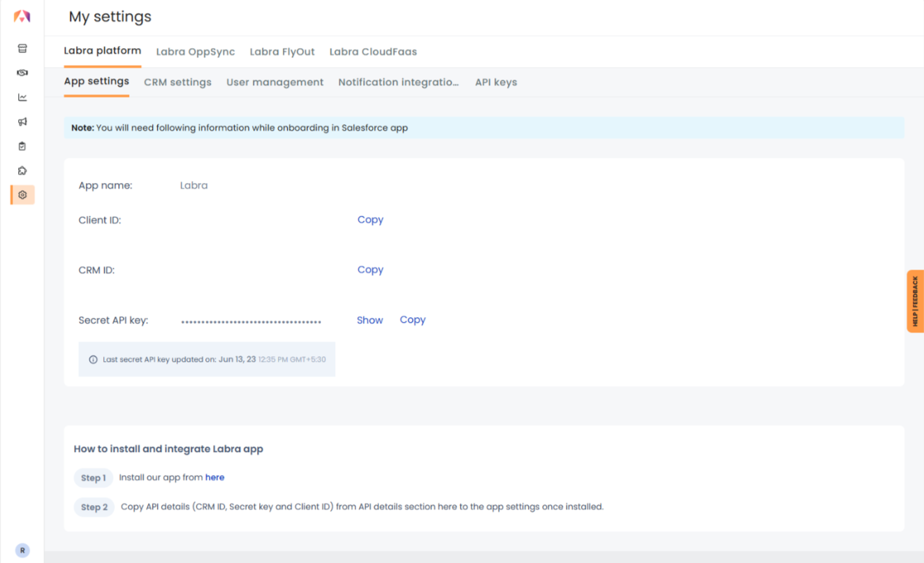The image size is (924, 563).
Task: Click the 'here' install link
Action: [x=214, y=477]
